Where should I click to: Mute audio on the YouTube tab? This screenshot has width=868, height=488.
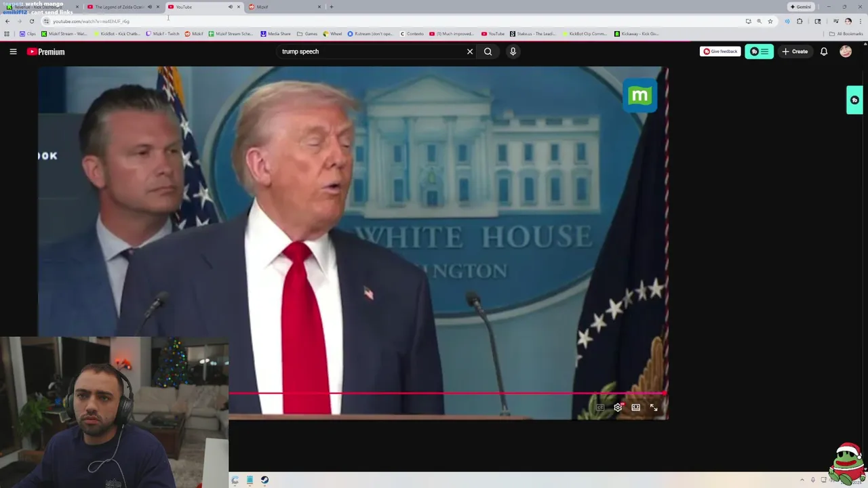tap(230, 7)
